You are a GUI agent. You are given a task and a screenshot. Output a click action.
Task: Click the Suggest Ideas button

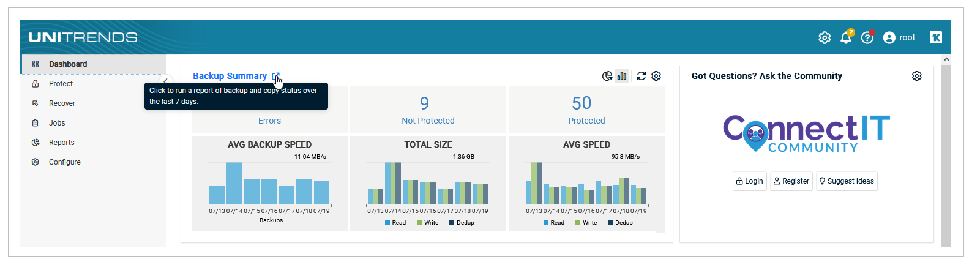(x=847, y=181)
